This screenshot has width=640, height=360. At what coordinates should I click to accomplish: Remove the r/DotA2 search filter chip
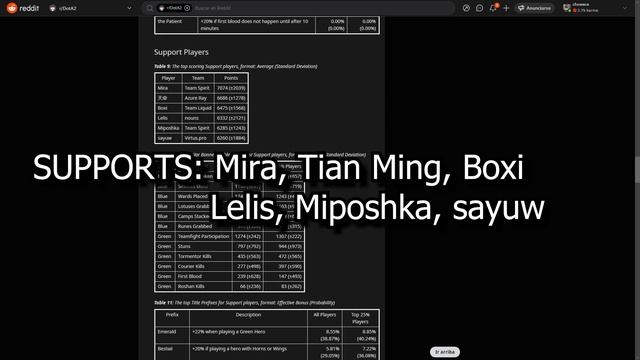coord(187,8)
